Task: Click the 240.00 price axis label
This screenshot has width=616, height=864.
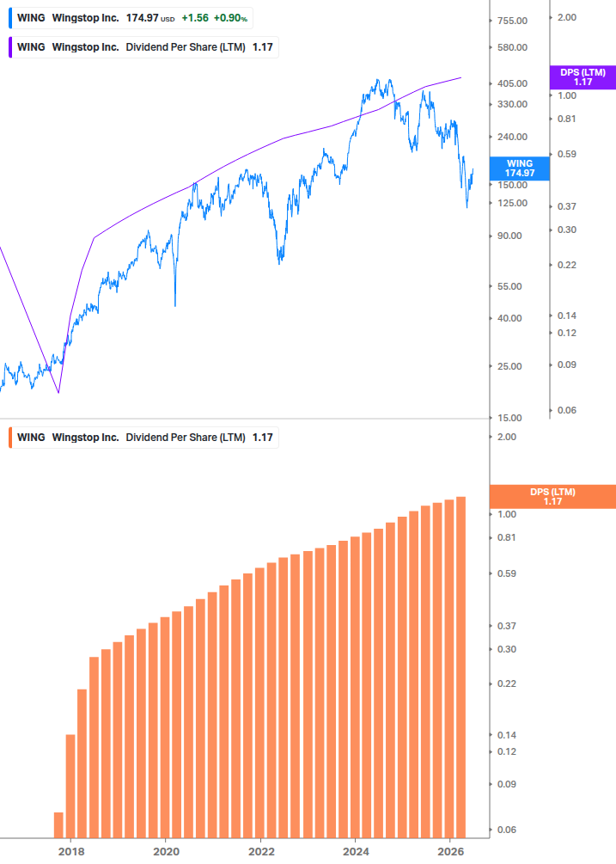Action: (x=512, y=137)
